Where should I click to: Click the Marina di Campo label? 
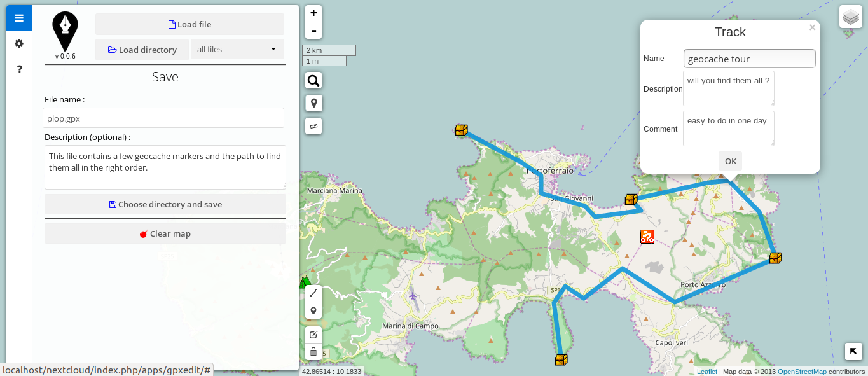[x=411, y=326]
